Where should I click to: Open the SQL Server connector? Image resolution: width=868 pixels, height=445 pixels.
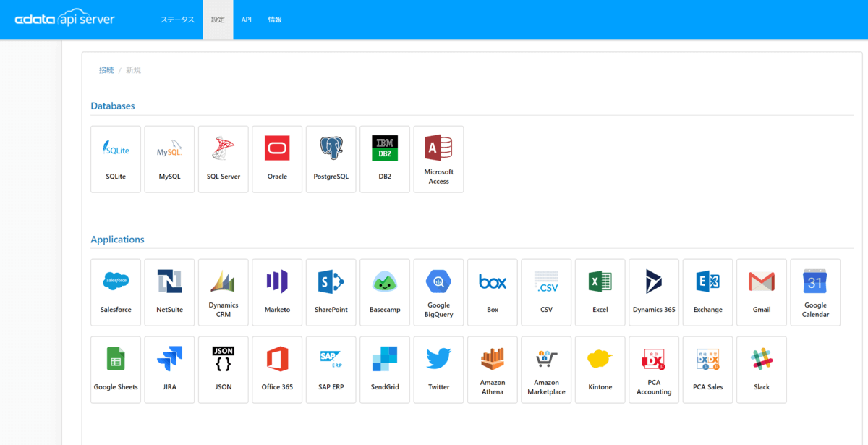click(x=224, y=159)
